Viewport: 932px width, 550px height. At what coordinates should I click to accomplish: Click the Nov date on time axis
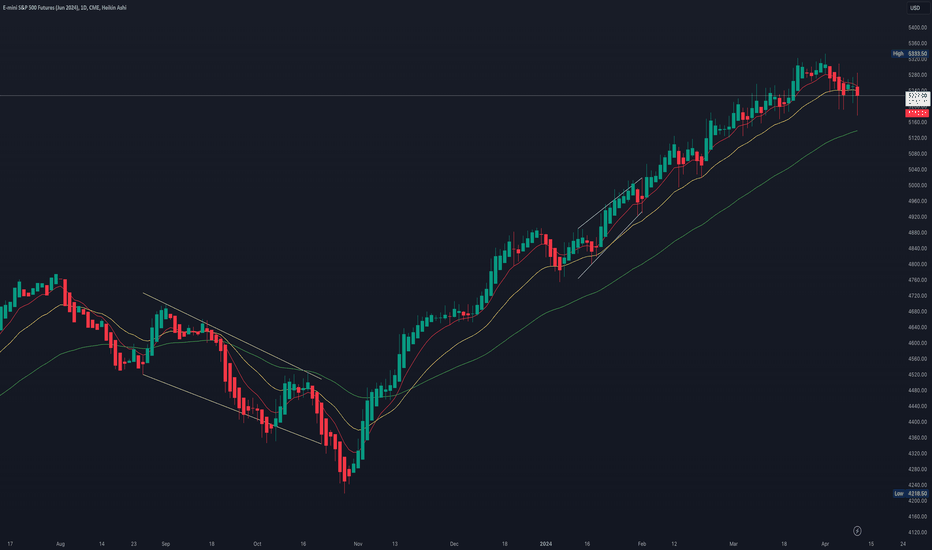pos(358,543)
